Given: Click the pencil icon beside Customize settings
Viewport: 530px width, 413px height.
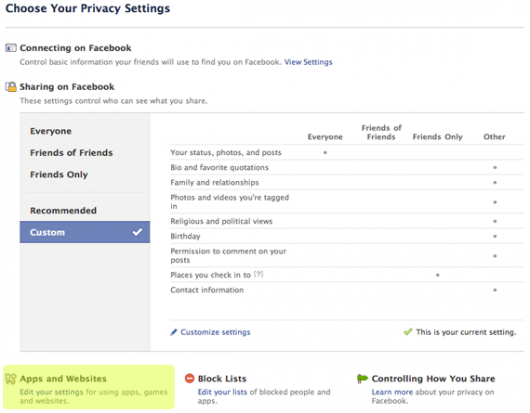Looking at the screenshot, I should tap(174, 332).
